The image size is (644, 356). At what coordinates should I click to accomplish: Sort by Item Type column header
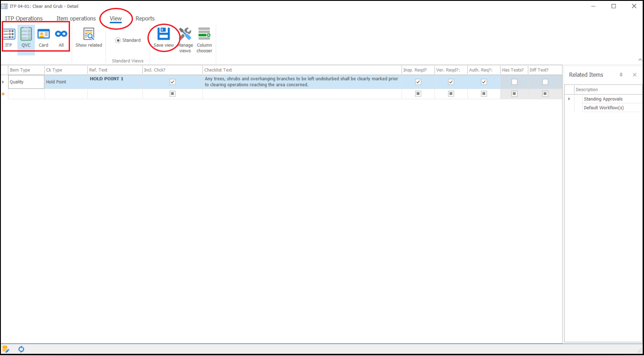pyautogui.click(x=26, y=70)
